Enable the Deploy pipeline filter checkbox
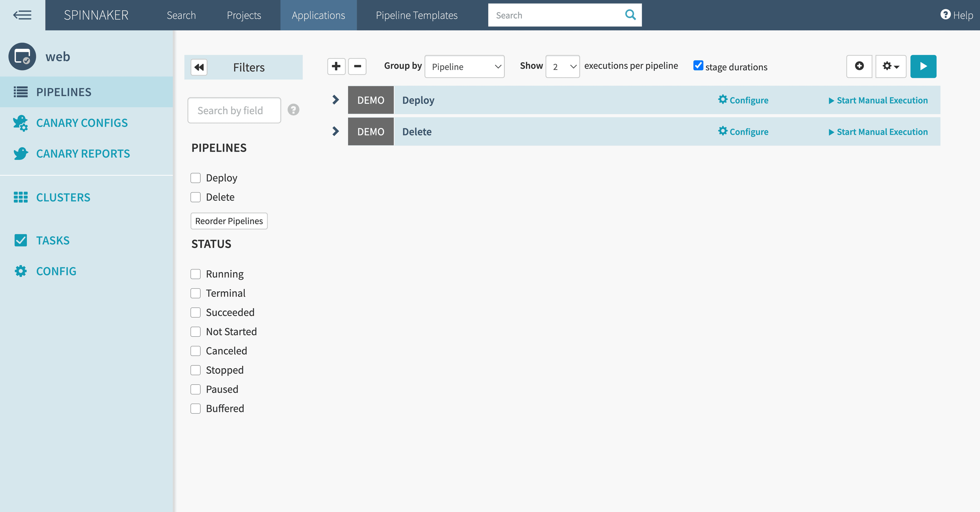This screenshot has width=980, height=512. 195,178
